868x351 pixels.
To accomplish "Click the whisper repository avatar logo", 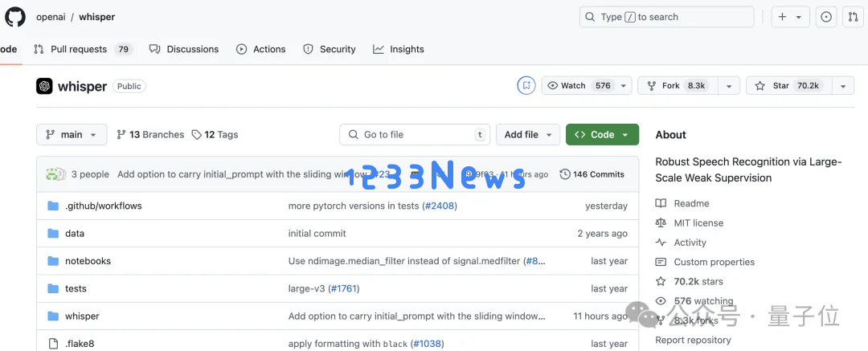I will (44, 87).
